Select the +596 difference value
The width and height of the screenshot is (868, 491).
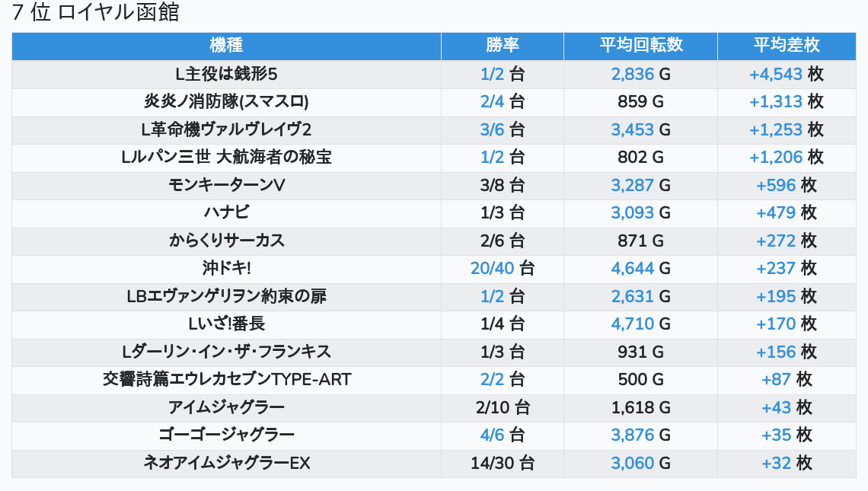pyautogui.click(x=776, y=185)
